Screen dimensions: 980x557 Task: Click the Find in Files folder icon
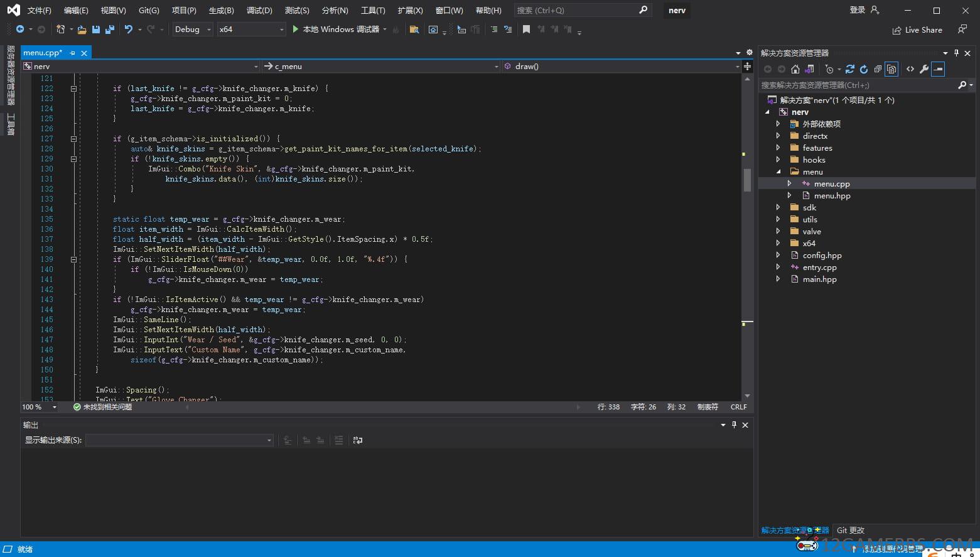[414, 30]
